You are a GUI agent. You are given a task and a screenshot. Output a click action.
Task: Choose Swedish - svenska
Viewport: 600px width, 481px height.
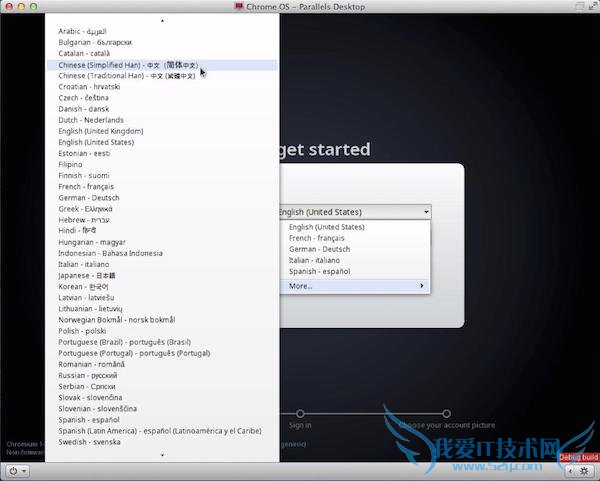tap(161, 442)
